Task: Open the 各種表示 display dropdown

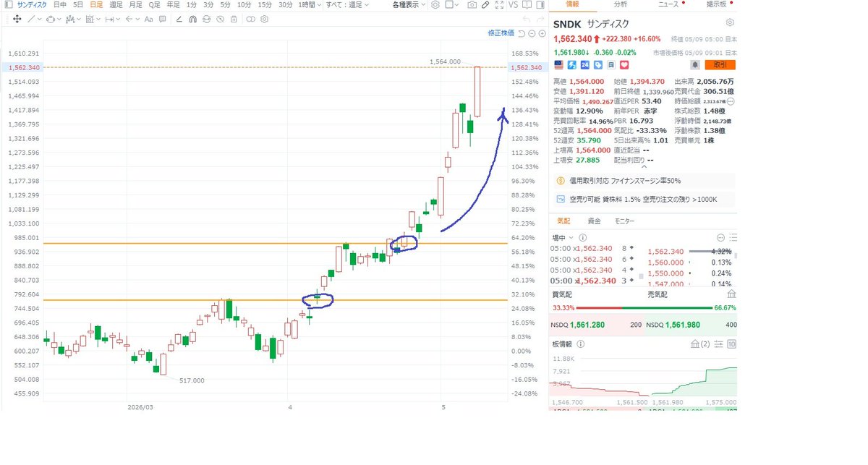Action: (409, 4)
